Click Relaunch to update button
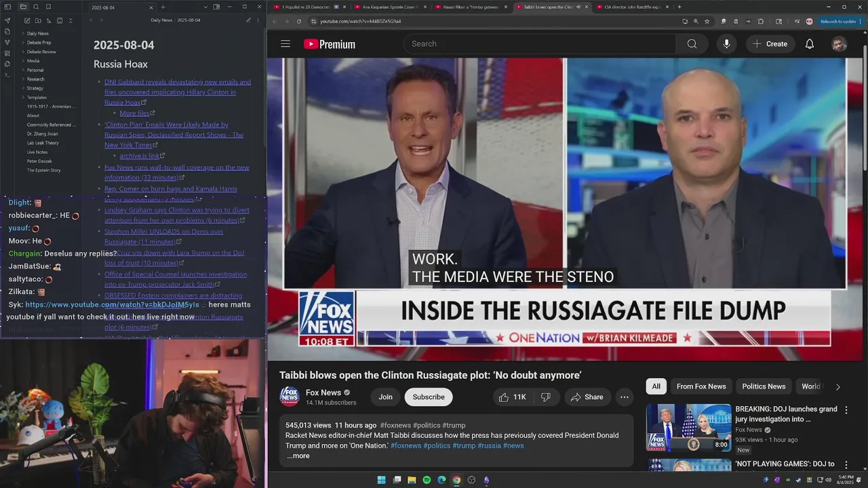This screenshot has height=488, width=868. point(840,21)
